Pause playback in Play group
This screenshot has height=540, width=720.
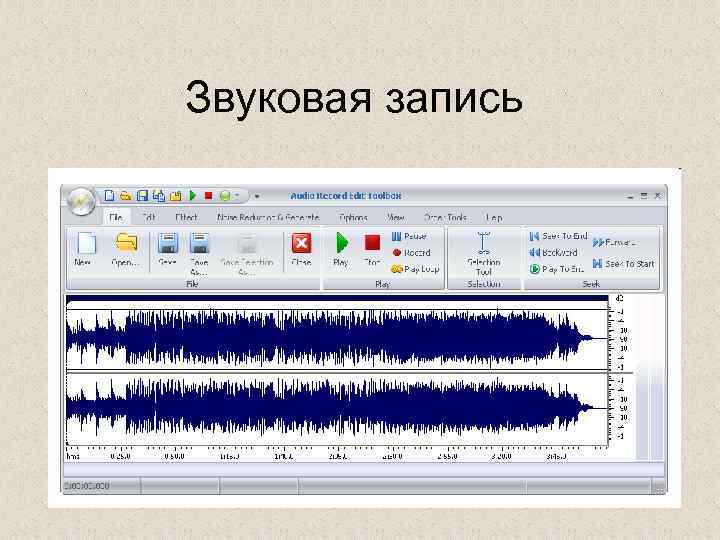coord(409,236)
